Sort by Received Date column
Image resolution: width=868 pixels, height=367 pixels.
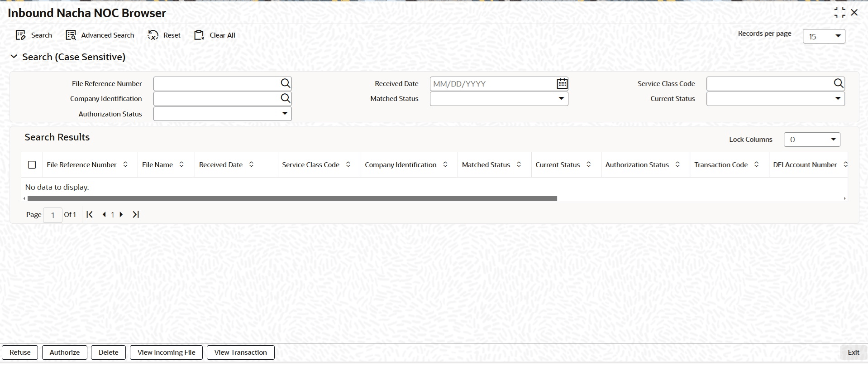tap(251, 164)
